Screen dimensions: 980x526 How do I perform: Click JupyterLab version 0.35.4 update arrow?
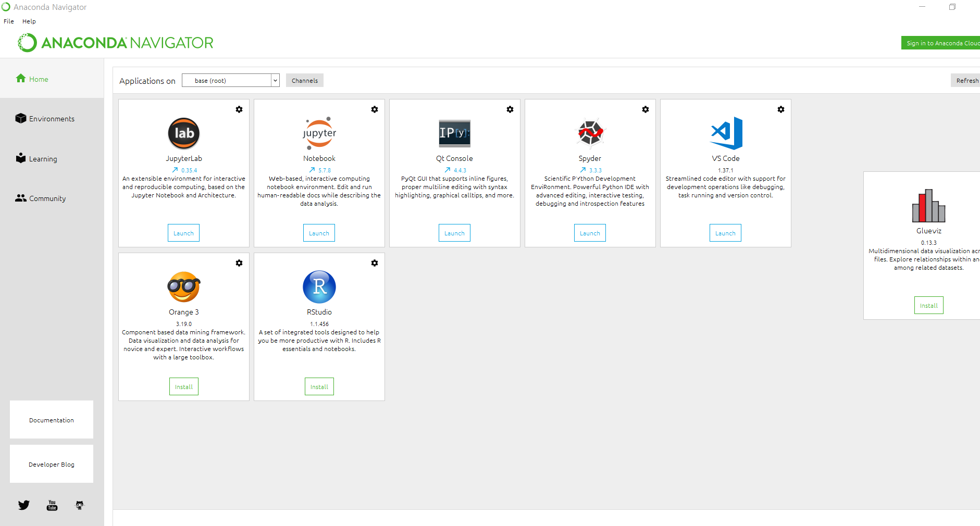click(175, 170)
